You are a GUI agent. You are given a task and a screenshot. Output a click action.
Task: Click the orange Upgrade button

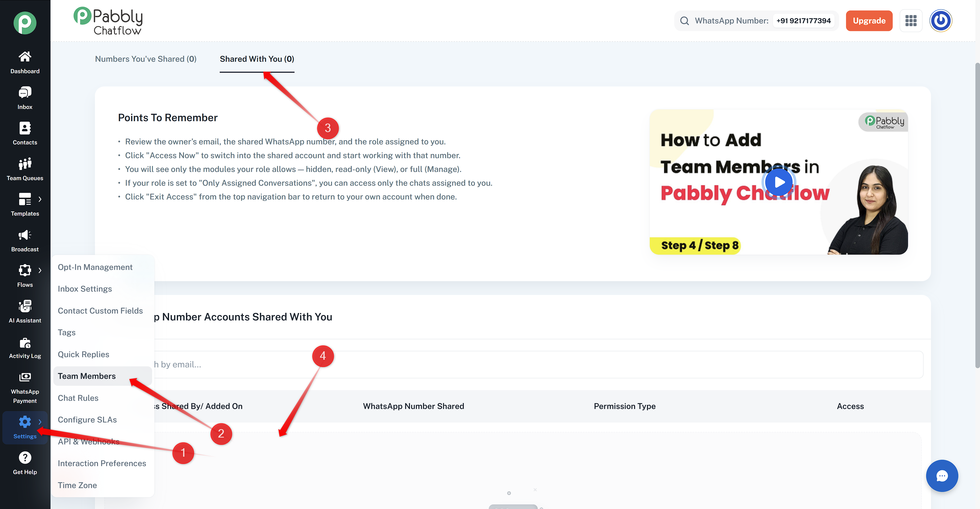click(869, 21)
